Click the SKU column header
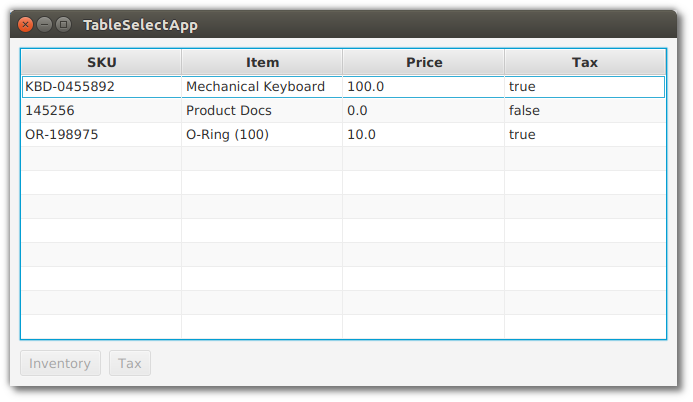This screenshot has height=402, width=693. (x=101, y=62)
